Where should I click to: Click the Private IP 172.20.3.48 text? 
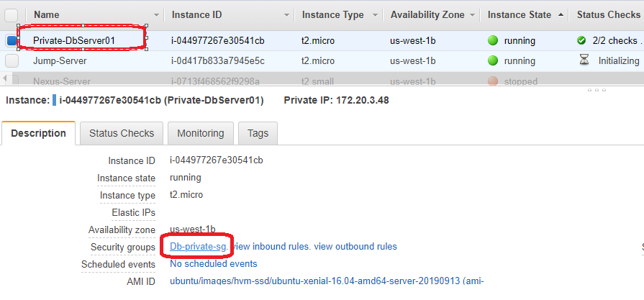coord(336,101)
